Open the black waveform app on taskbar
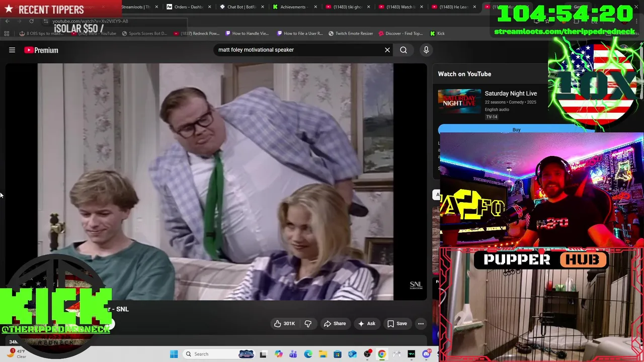 click(x=412, y=354)
